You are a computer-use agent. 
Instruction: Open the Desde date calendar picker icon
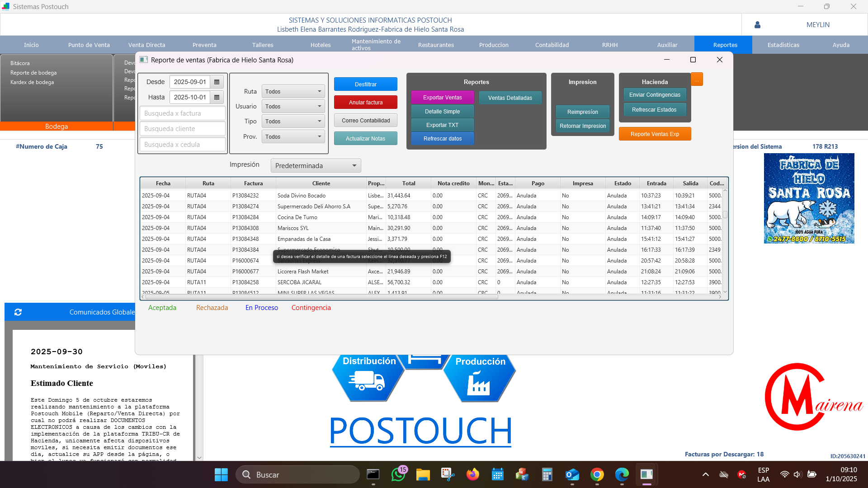pos(217,82)
